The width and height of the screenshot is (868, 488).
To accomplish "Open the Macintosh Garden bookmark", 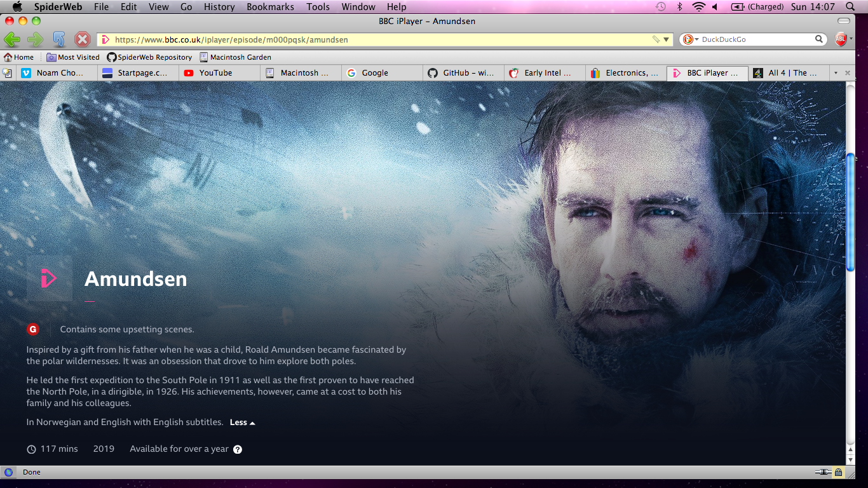I will click(x=235, y=57).
